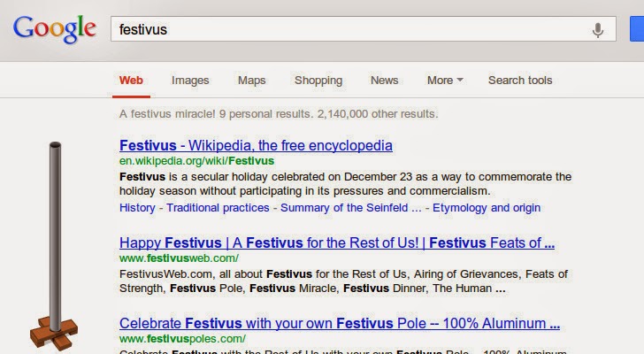Click www.festivuspoles.com URL text
The image size is (644, 354).
tap(182, 338)
